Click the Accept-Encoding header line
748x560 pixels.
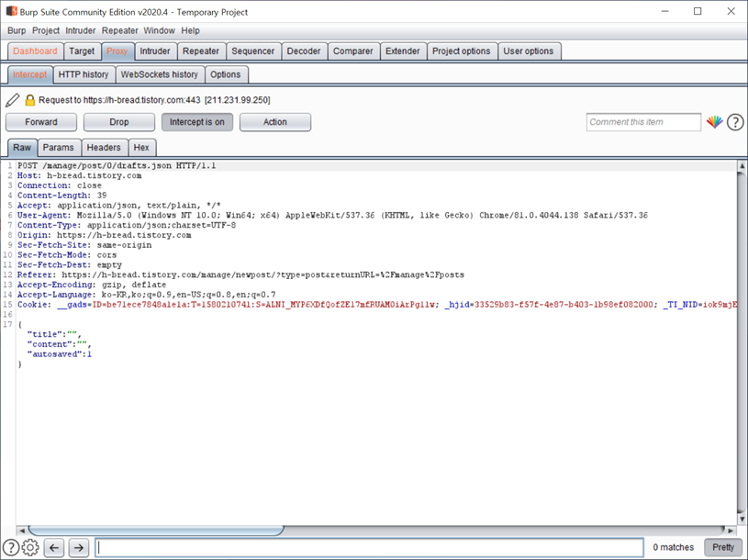click(x=92, y=285)
